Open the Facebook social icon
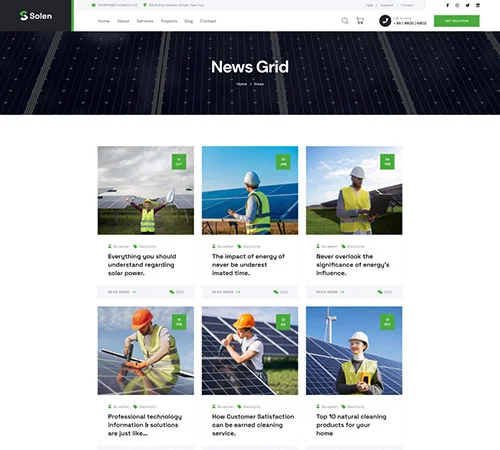Image resolution: width=500 pixels, height=450 pixels. click(448, 5)
